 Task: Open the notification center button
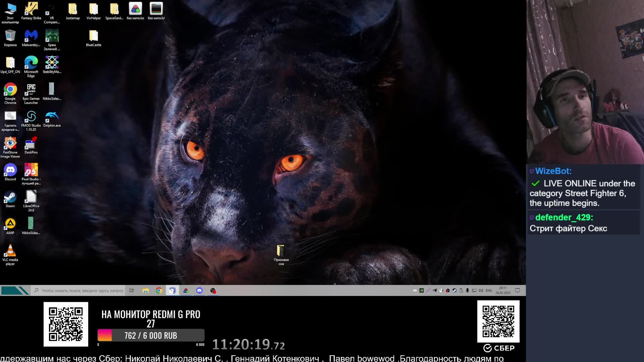pos(518,291)
